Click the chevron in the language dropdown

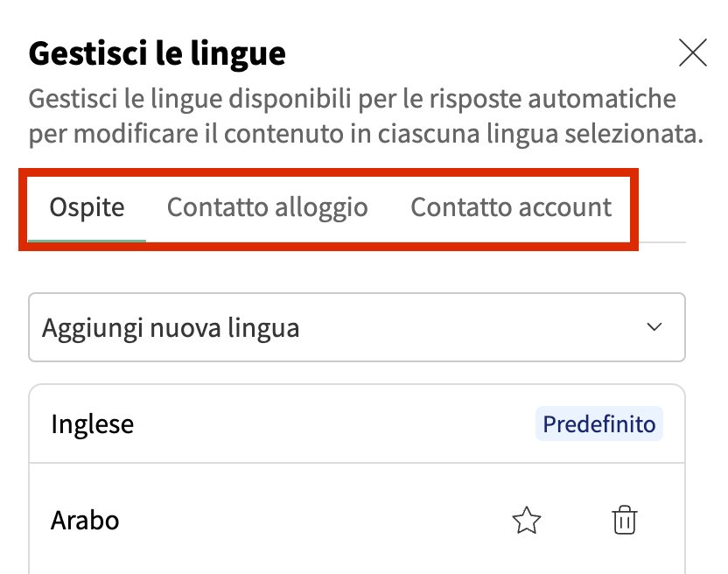[x=654, y=327]
